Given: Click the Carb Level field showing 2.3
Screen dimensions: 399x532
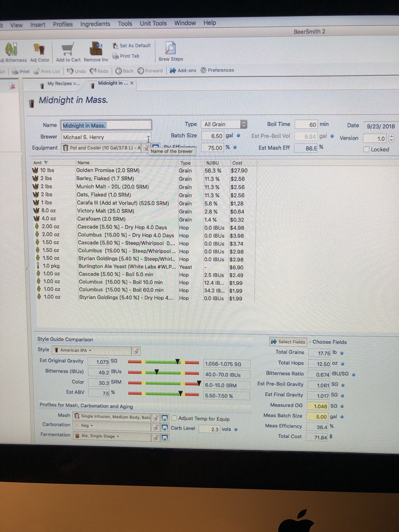Looking at the screenshot, I should click(209, 429).
